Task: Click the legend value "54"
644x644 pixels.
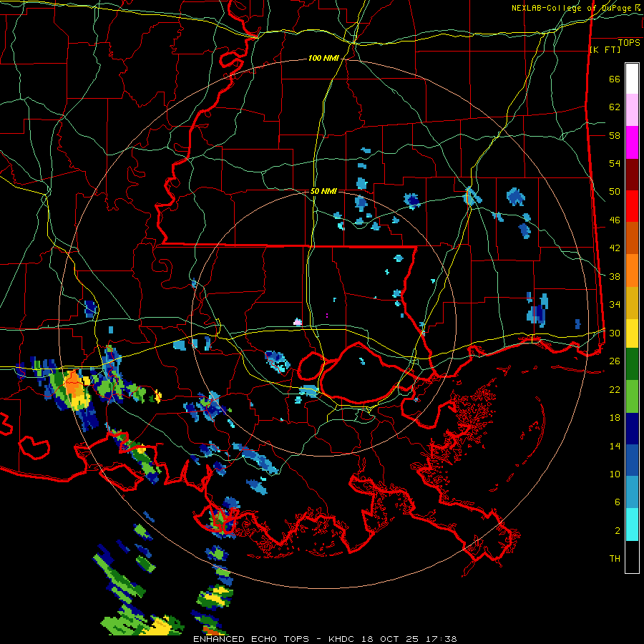Action: 615,164
